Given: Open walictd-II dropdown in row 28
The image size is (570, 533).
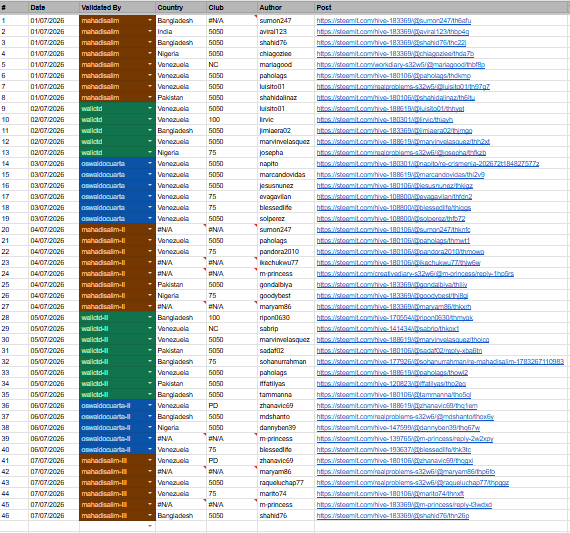Looking at the screenshot, I should tap(150, 317).
